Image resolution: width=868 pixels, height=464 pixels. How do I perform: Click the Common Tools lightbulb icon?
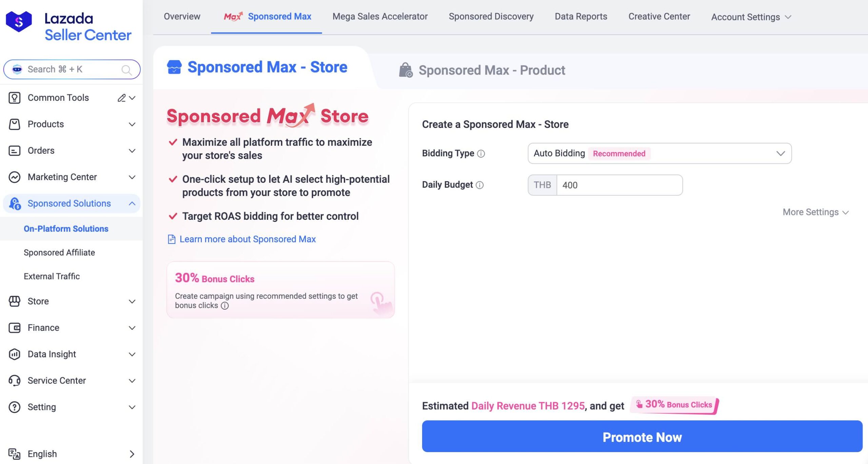point(14,98)
